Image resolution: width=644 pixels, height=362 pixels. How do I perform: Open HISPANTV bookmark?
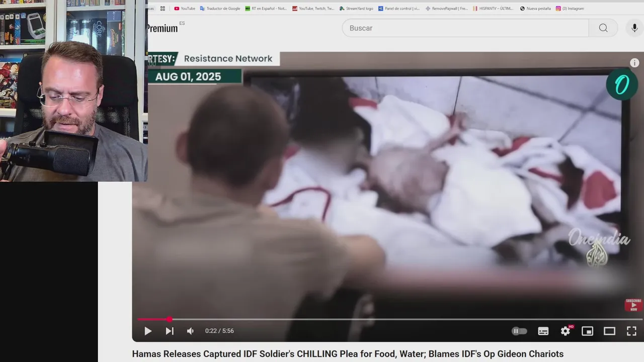(494, 9)
